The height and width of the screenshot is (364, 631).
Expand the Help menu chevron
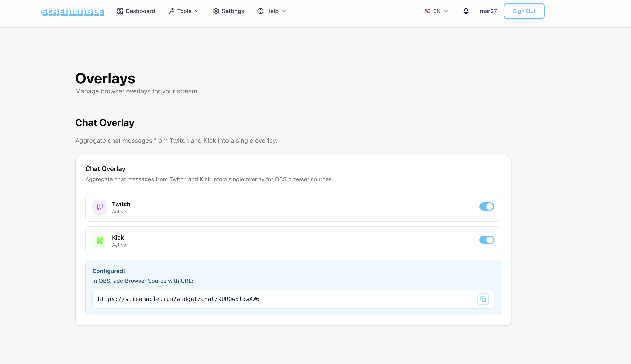click(284, 11)
